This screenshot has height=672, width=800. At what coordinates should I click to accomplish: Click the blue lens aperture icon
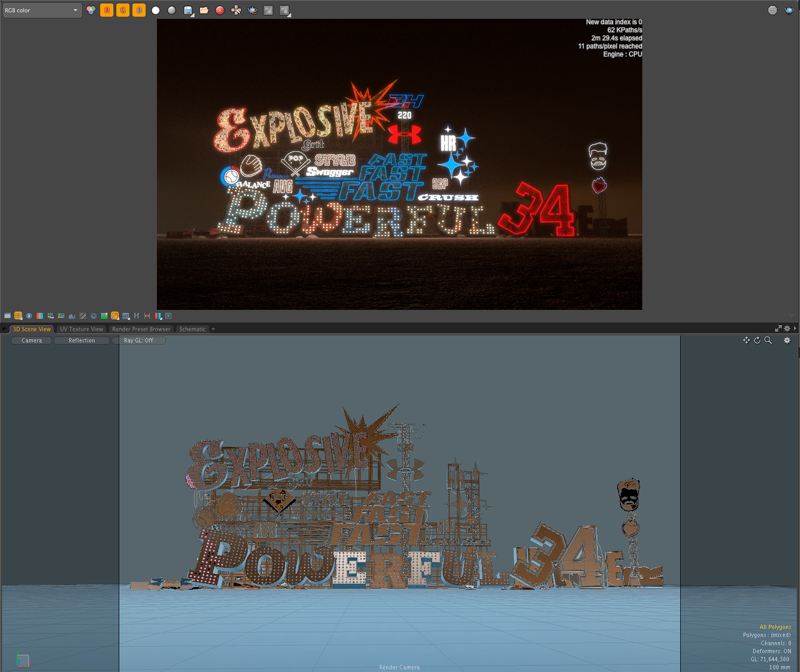(x=94, y=316)
